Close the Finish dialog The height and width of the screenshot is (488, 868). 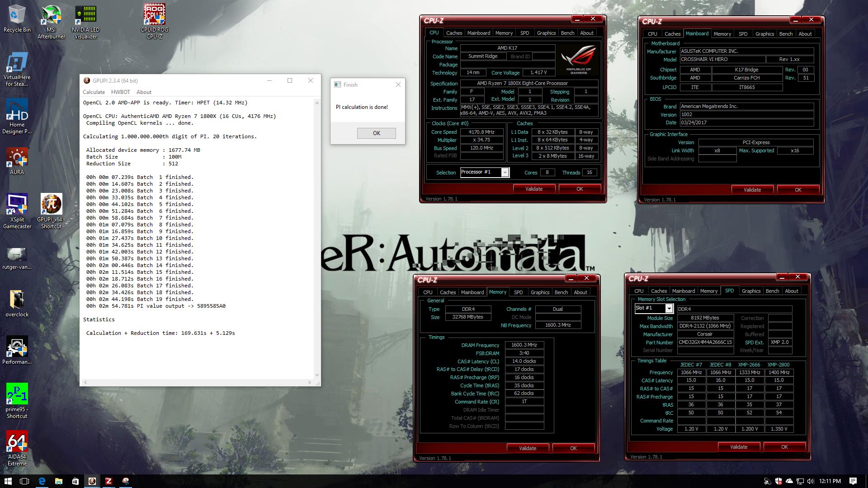pyautogui.click(x=398, y=84)
